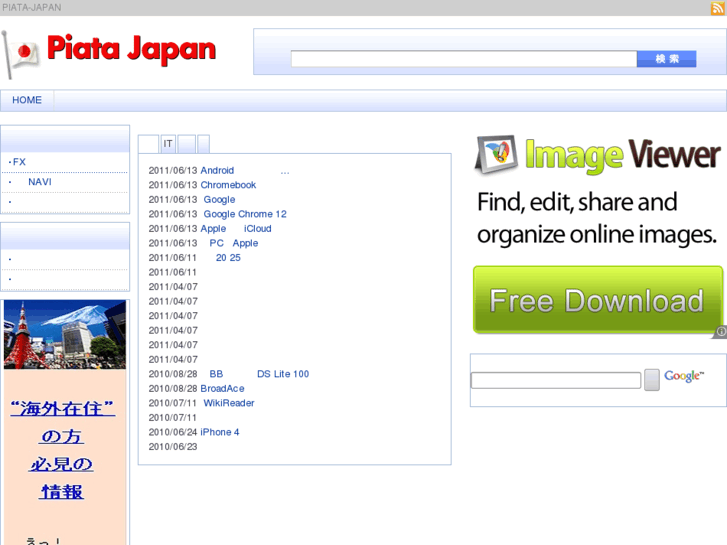This screenshot has width=727, height=545.
Task: Select the IT tab
Action: (x=168, y=144)
